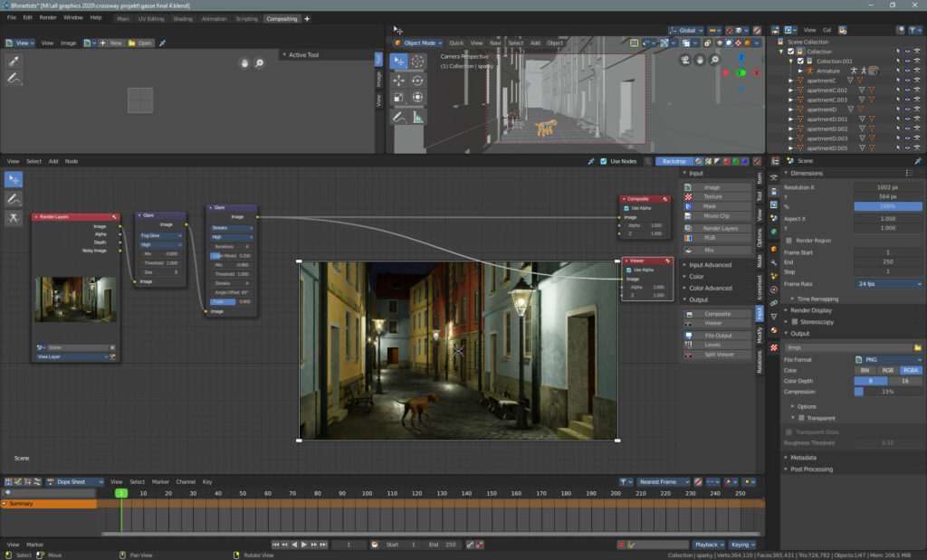Click the Backdrop button in node header
This screenshot has width=927, height=560.
674,161
